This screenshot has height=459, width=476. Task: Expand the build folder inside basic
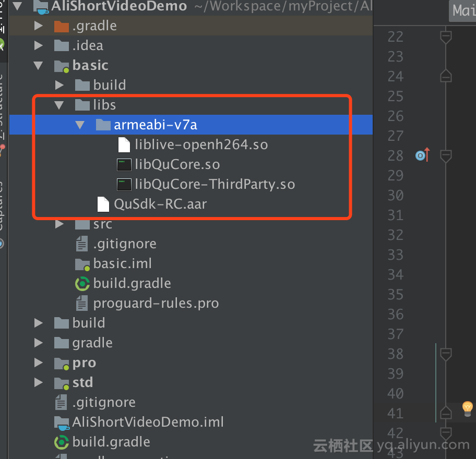pyautogui.click(x=59, y=85)
